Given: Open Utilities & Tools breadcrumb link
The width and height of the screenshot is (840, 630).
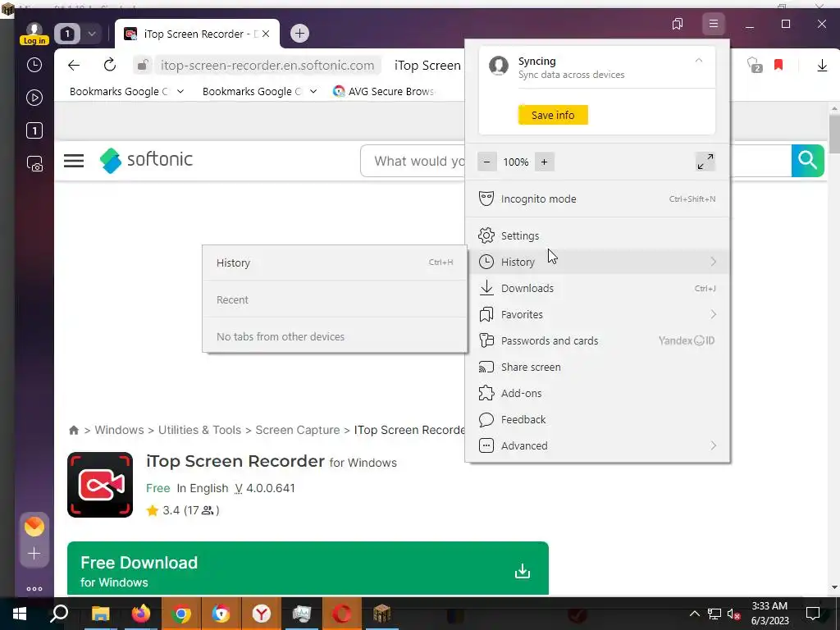Looking at the screenshot, I should 199,430.
